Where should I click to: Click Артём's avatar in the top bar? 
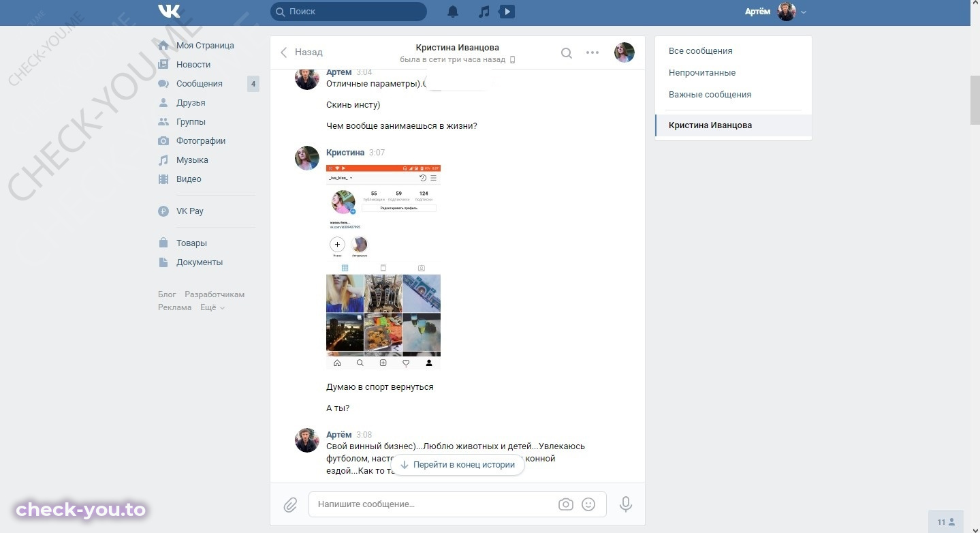pos(787,12)
